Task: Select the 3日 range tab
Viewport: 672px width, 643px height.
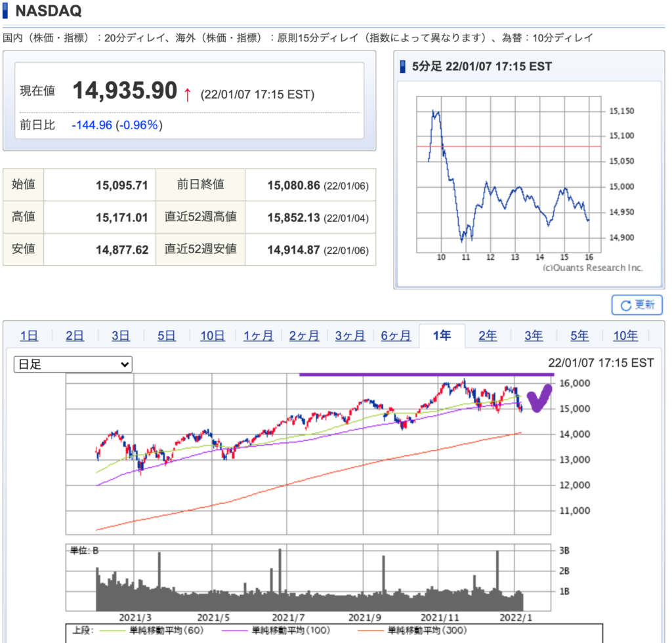Action: click(x=121, y=336)
